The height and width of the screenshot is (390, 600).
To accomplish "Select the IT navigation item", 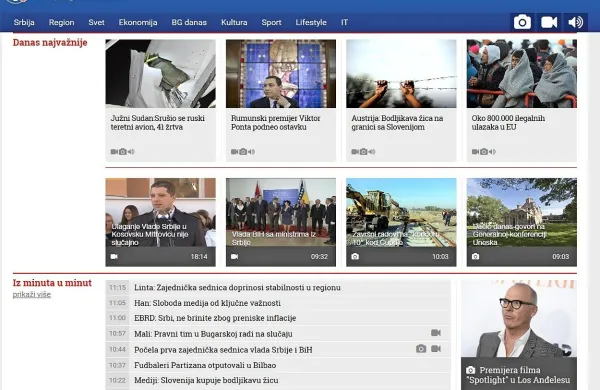I will 344,23.
